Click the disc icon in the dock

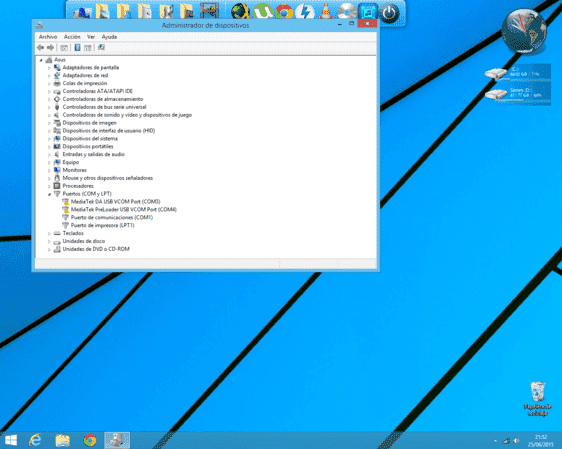point(346,11)
